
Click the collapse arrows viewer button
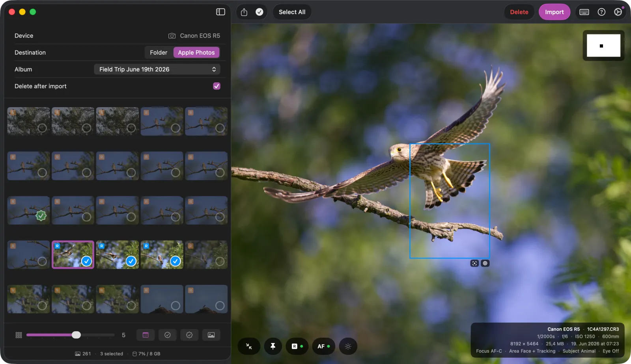249,346
